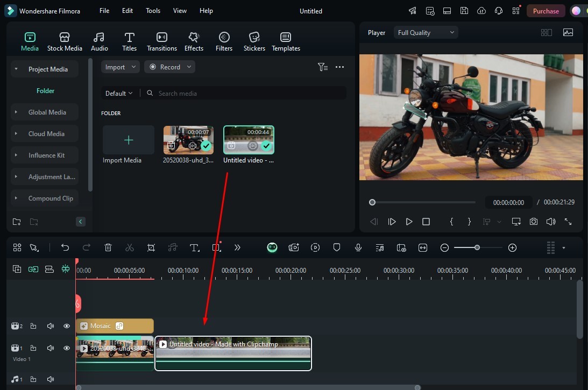Select the crop tool in timeline toolbar
This screenshot has height=390, width=588.
(x=151, y=247)
